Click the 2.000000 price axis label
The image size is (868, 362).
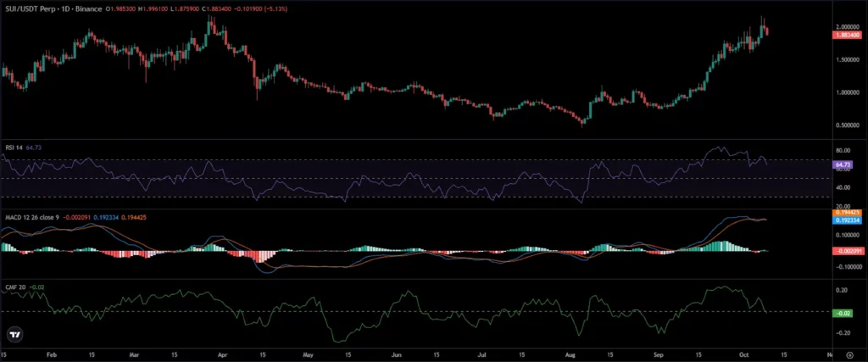tap(848, 26)
